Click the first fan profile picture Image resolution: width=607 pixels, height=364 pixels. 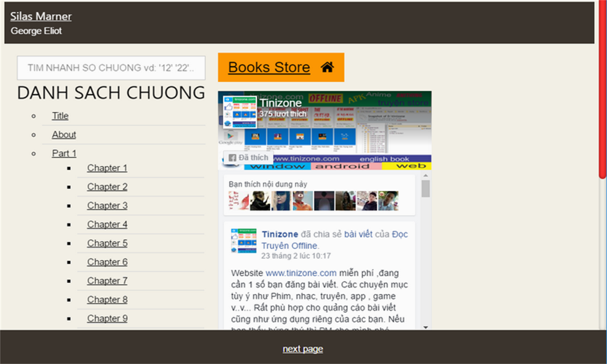pyautogui.click(x=238, y=201)
